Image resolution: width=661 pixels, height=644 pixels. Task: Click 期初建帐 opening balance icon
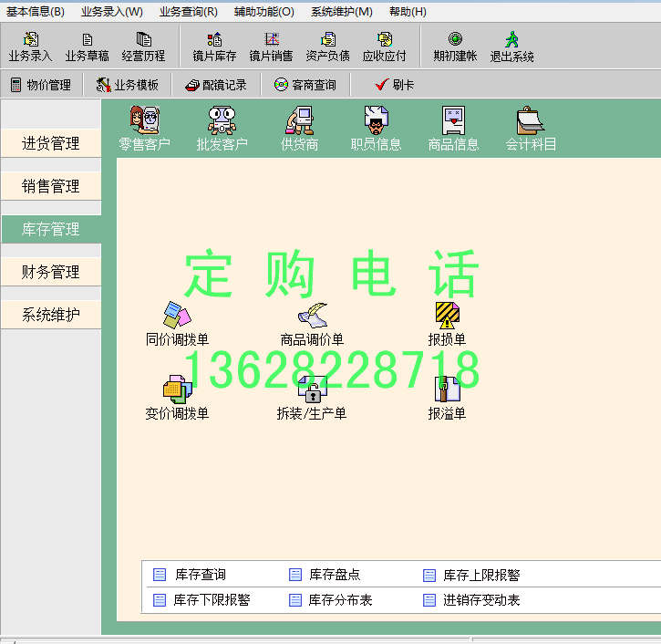point(455,47)
